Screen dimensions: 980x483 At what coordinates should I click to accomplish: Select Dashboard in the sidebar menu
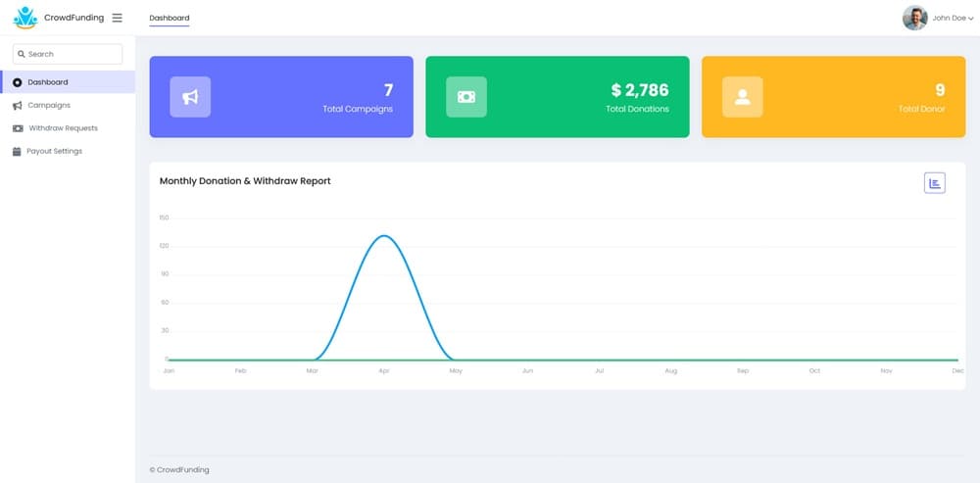[x=68, y=82]
